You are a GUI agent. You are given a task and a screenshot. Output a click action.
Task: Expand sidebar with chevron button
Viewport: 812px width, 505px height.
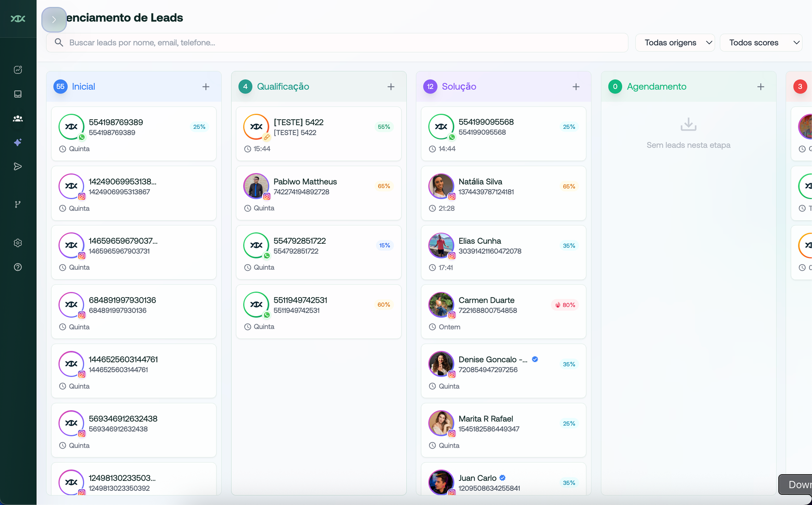click(54, 20)
